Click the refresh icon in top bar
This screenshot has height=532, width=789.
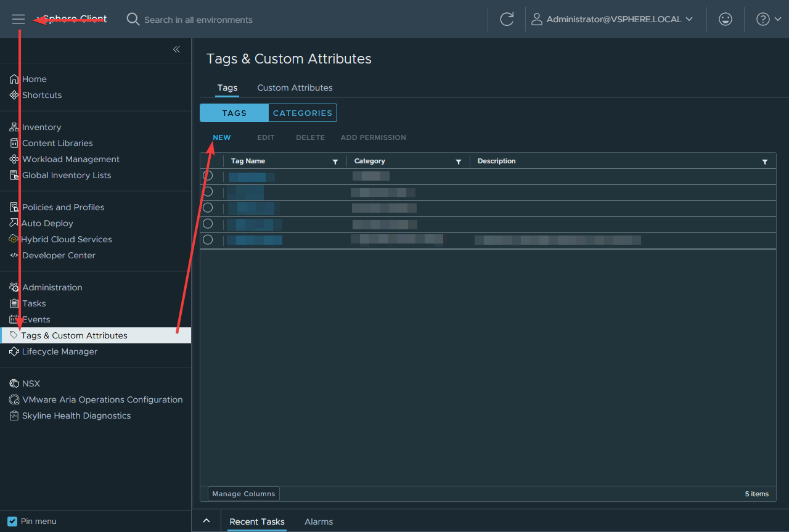coord(507,19)
